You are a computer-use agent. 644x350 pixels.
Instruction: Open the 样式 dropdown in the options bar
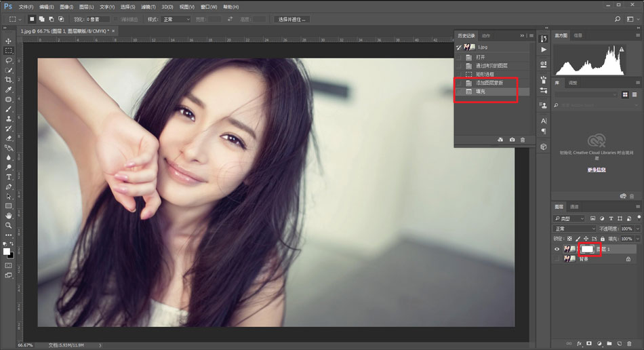click(x=176, y=19)
